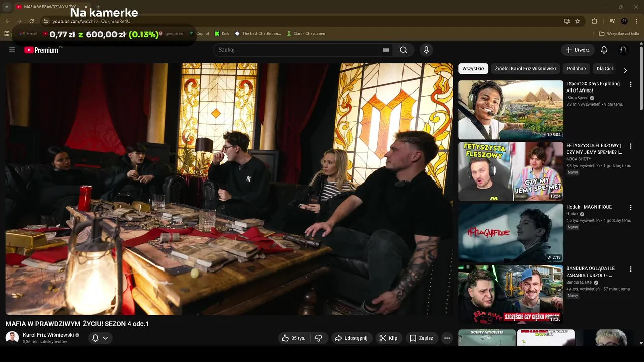Click the main video player

pos(229,189)
